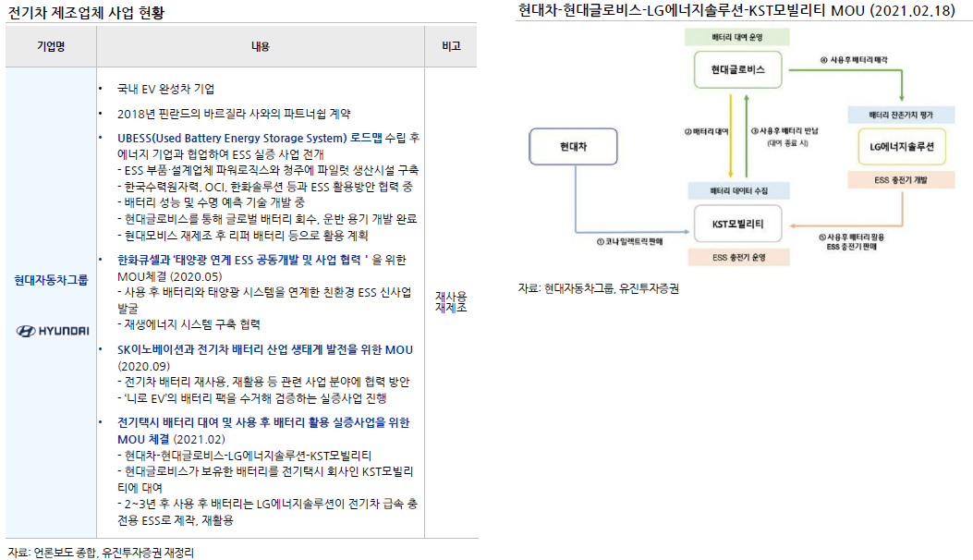Select the '④ 사용후 배터리 매각' arrow label
The height and width of the screenshot is (560, 973).
point(854,59)
